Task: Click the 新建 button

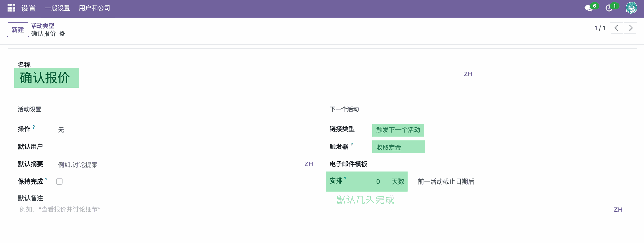Action: click(18, 30)
